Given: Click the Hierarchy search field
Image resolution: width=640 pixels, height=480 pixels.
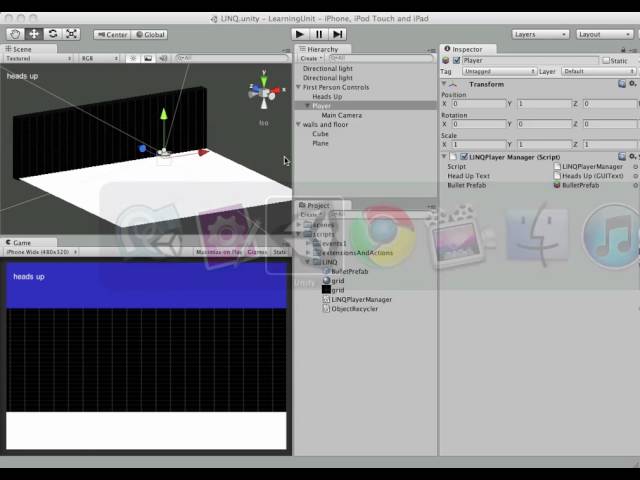Looking at the screenshot, I should coord(381,58).
